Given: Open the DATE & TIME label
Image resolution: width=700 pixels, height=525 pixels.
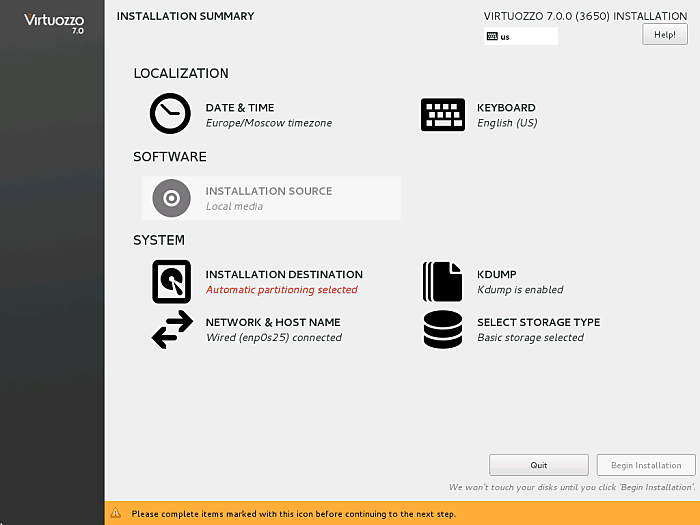Looking at the screenshot, I should (x=240, y=108).
